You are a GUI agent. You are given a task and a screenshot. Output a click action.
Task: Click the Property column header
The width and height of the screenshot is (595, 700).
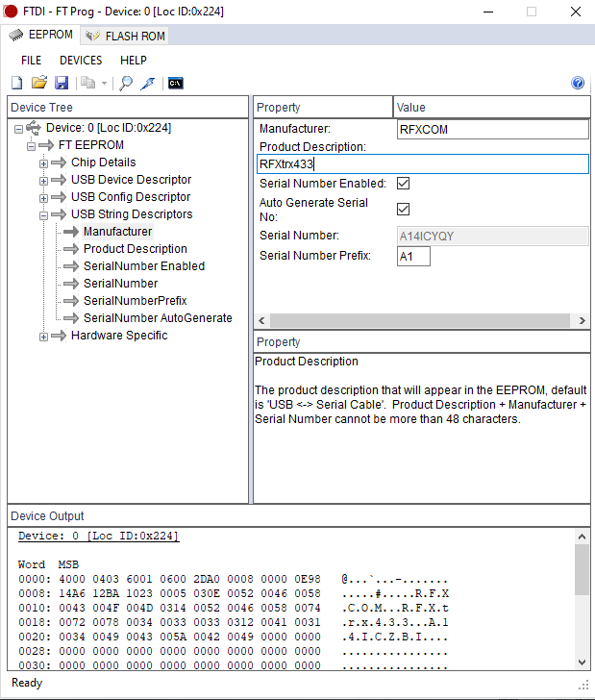point(323,107)
